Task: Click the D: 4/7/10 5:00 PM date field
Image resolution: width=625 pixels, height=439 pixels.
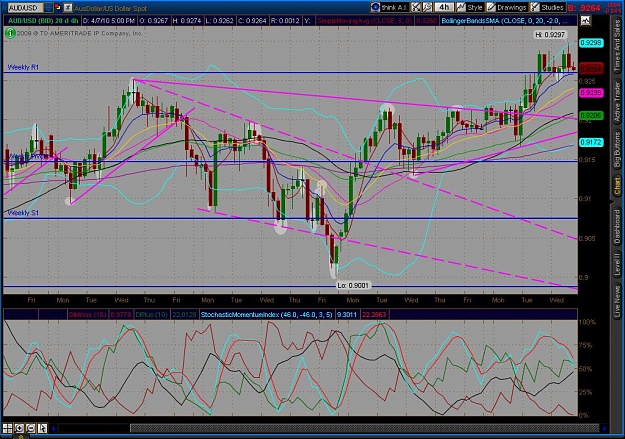Action: point(109,20)
